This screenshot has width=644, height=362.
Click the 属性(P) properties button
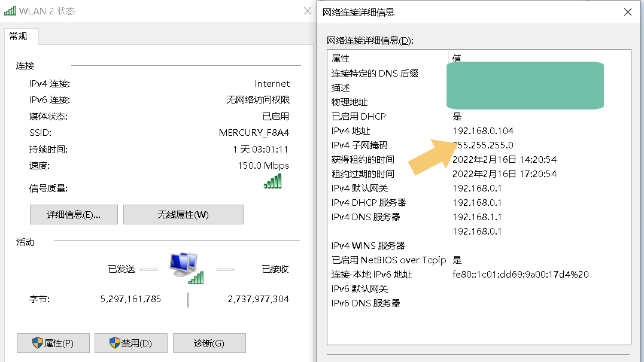click(x=53, y=343)
